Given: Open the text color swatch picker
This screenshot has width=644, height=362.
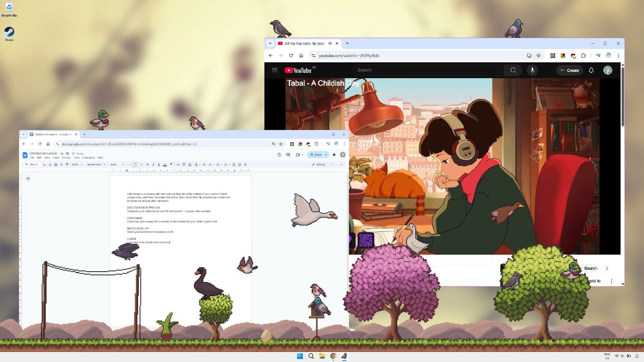Looking at the screenshot, I should (165, 165).
